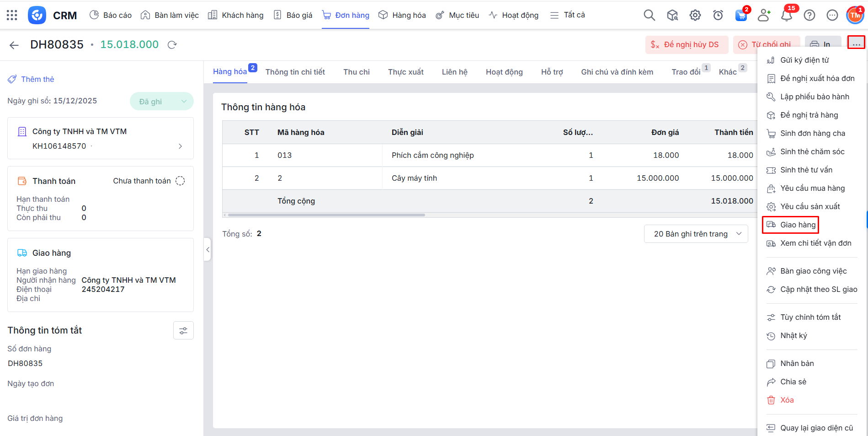Select 'Giao hàng' from the menu
868x436 pixels.
click(x=798, y=225)
